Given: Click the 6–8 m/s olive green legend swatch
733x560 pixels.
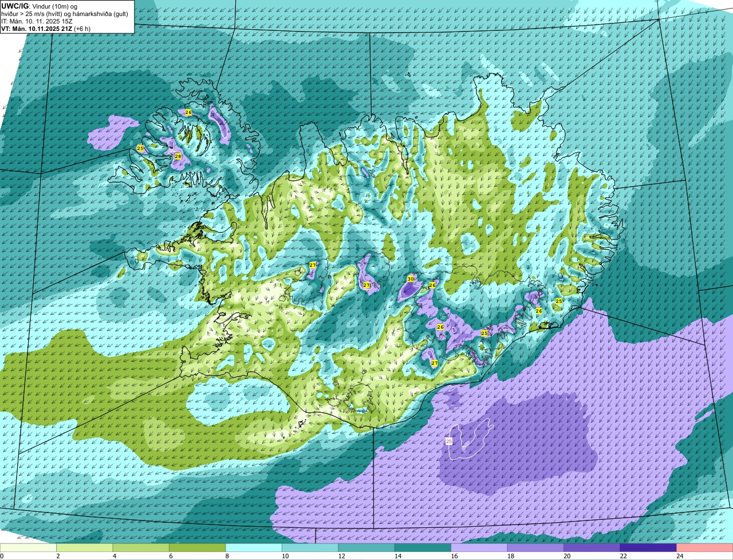Looking at the screenshot, I should coord(198,548).
